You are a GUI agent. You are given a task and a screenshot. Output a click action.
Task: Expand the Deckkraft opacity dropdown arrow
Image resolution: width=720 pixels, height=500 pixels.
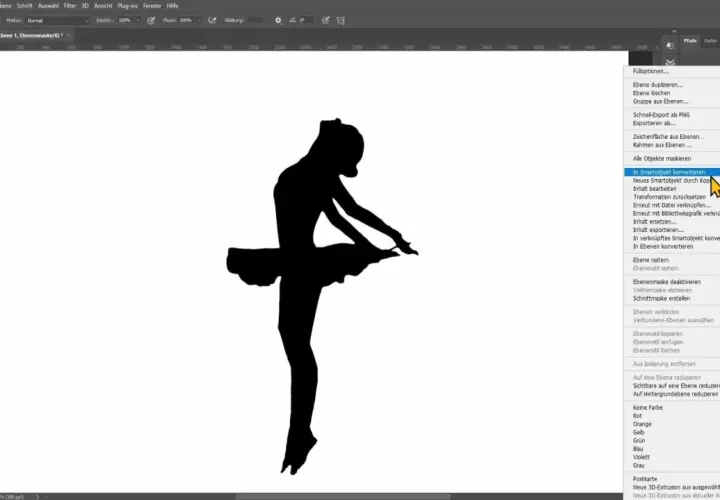click(x=137, y=21)
